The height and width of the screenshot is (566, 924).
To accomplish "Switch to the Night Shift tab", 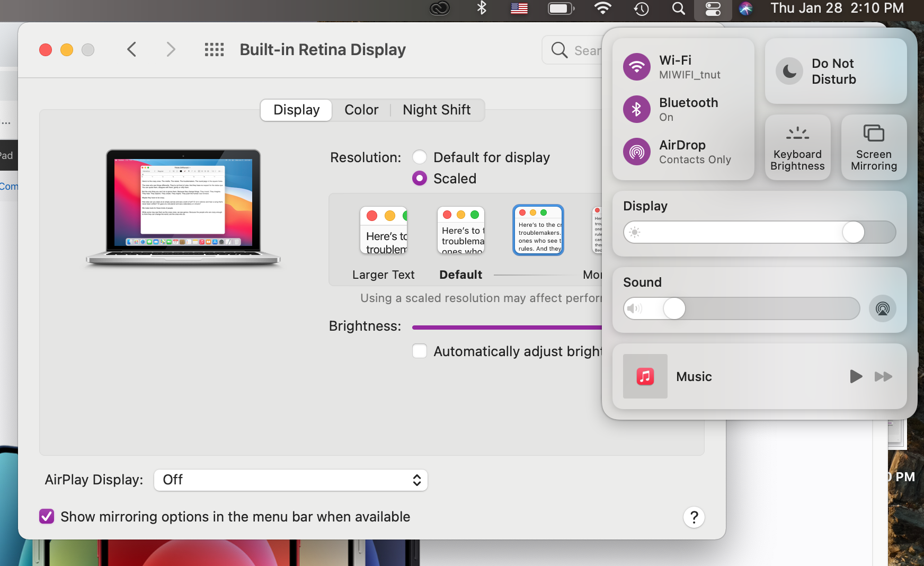I will (436, 110).
